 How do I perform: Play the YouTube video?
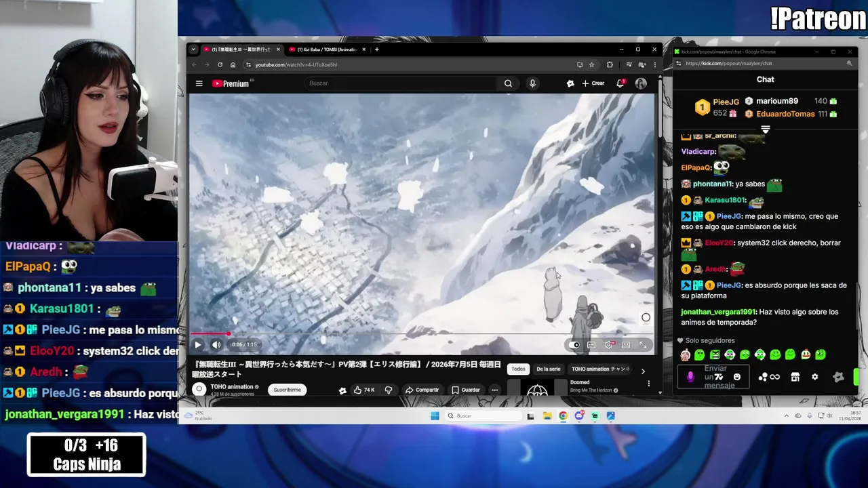(x=198, y=344)
